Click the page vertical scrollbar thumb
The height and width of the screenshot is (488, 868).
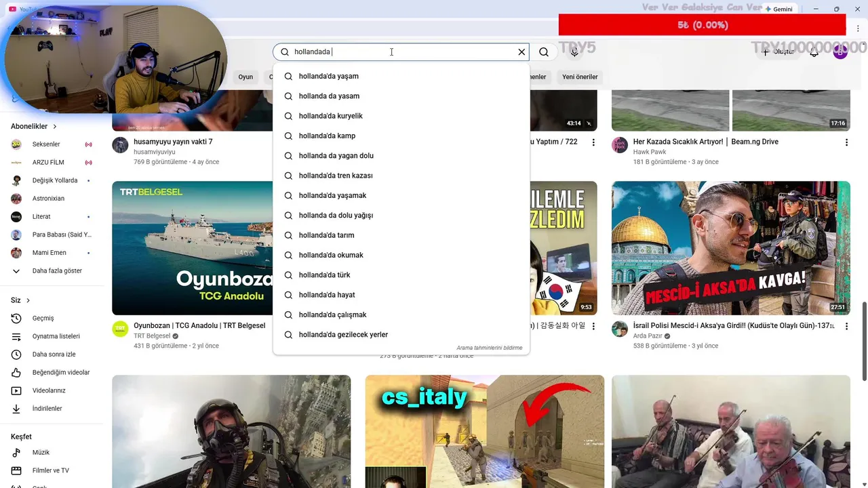click(864, 341)
